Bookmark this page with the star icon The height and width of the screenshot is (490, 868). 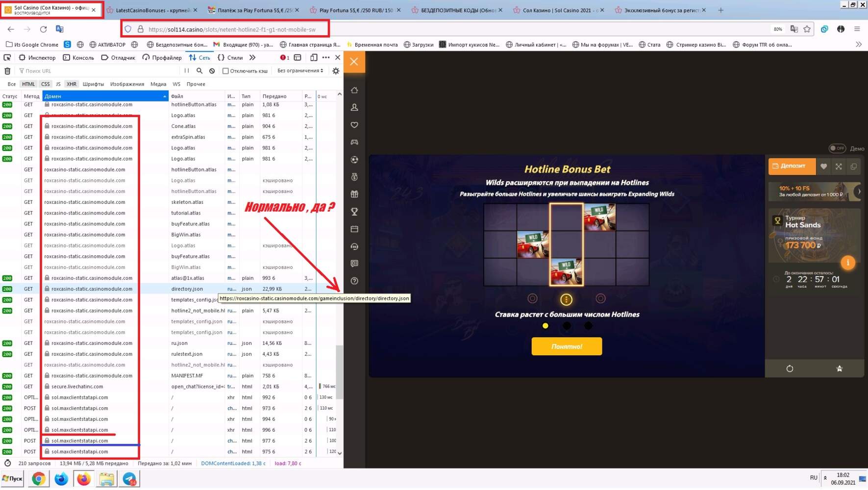coord(807,29)
